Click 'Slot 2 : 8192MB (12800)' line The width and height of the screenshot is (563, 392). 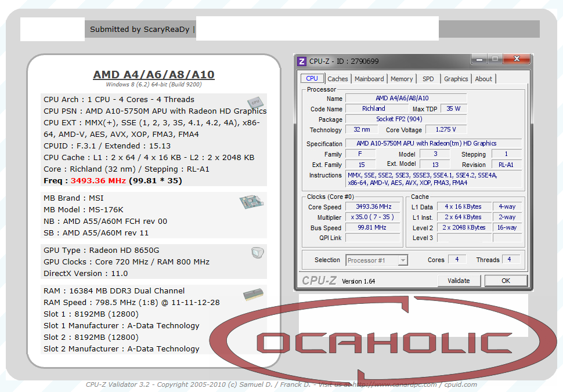(x=91, y=337)
